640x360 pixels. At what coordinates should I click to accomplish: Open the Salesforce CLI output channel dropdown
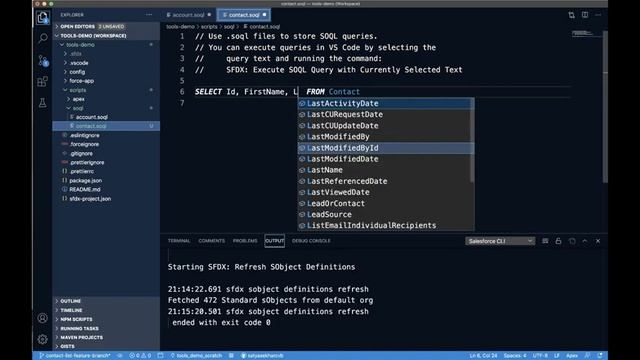pos(500,241)
